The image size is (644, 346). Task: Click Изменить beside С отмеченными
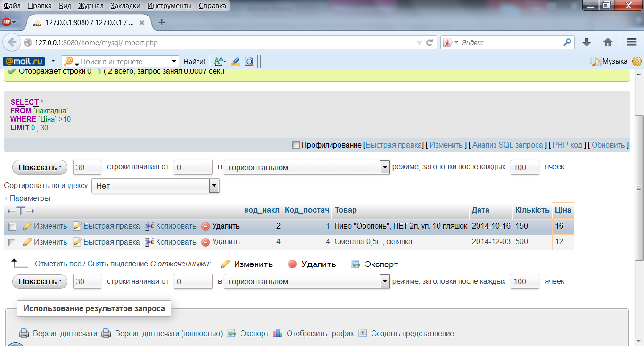tap(247, 264)
